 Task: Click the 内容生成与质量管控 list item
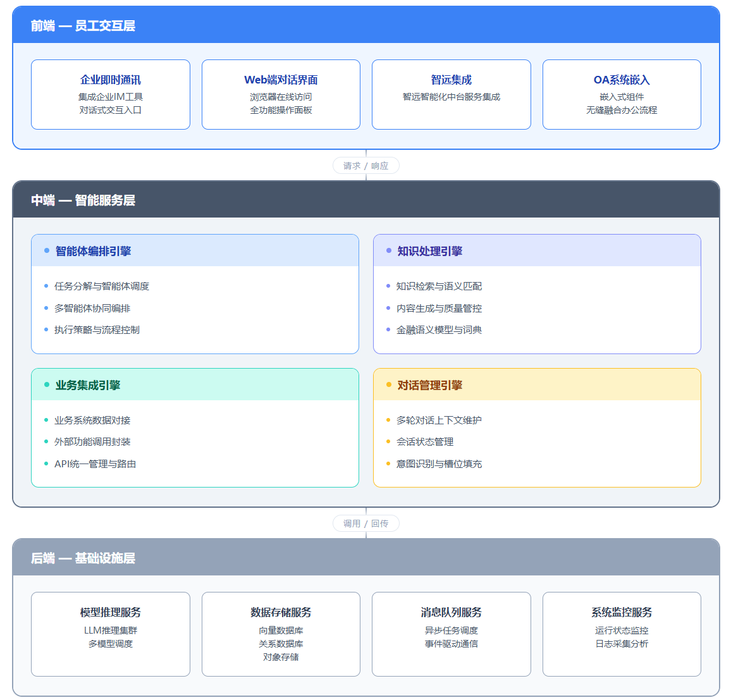click(439, 308)
